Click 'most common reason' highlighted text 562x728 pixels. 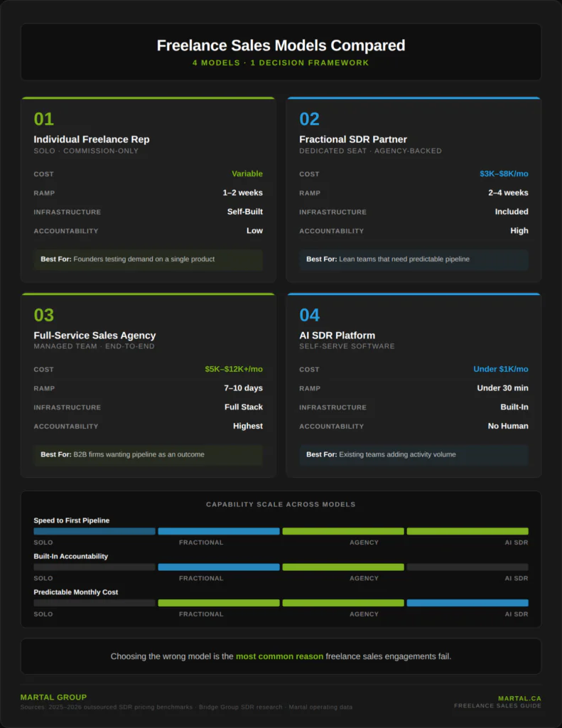click(279, 656)
